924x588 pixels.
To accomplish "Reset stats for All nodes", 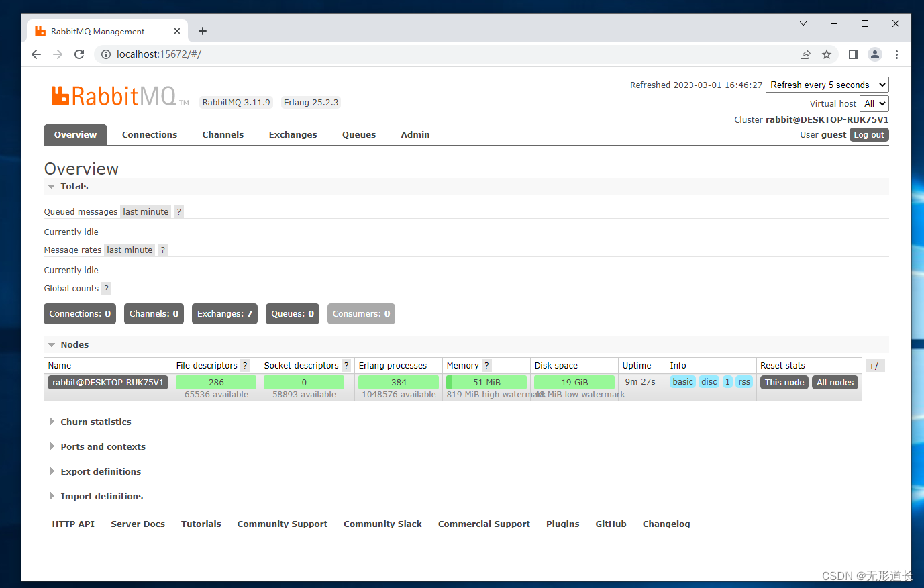I will [835, 382].
